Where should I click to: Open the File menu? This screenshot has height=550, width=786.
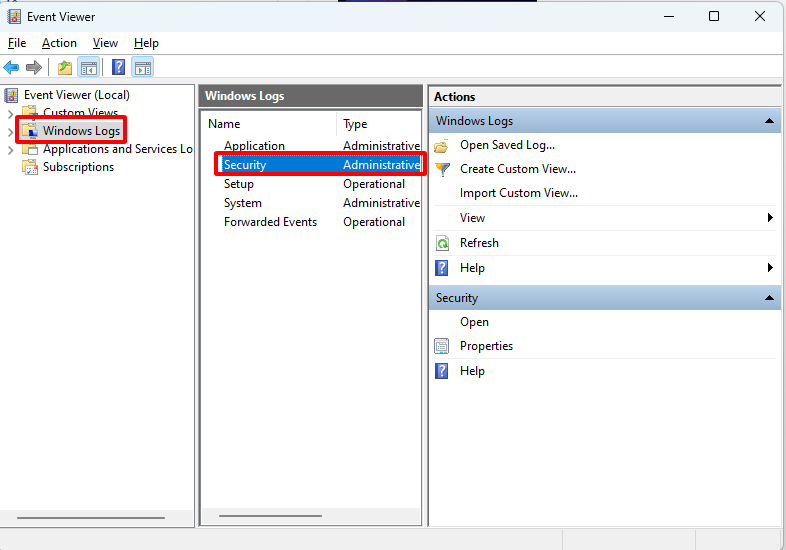point(17,43)
